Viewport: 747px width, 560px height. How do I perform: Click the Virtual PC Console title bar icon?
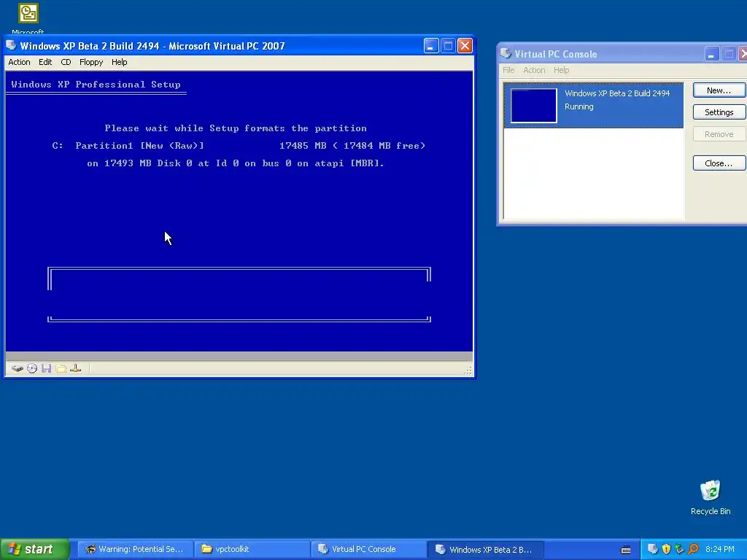506,53
